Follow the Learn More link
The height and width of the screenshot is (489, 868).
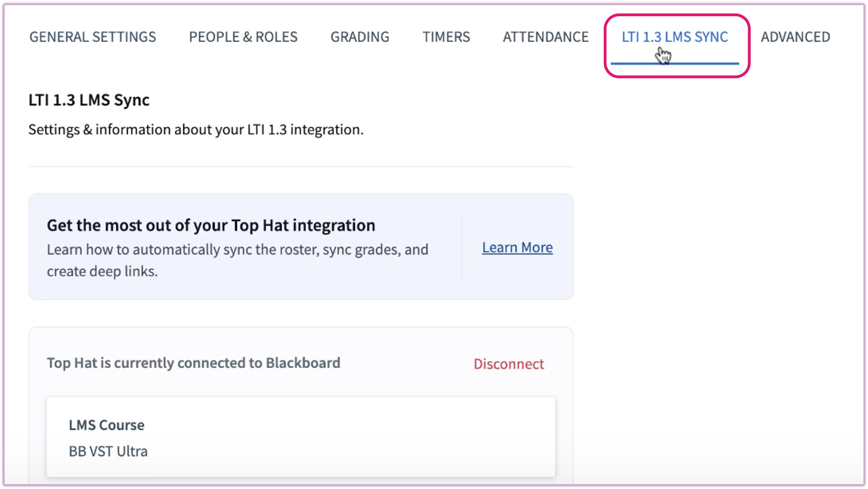517,248
